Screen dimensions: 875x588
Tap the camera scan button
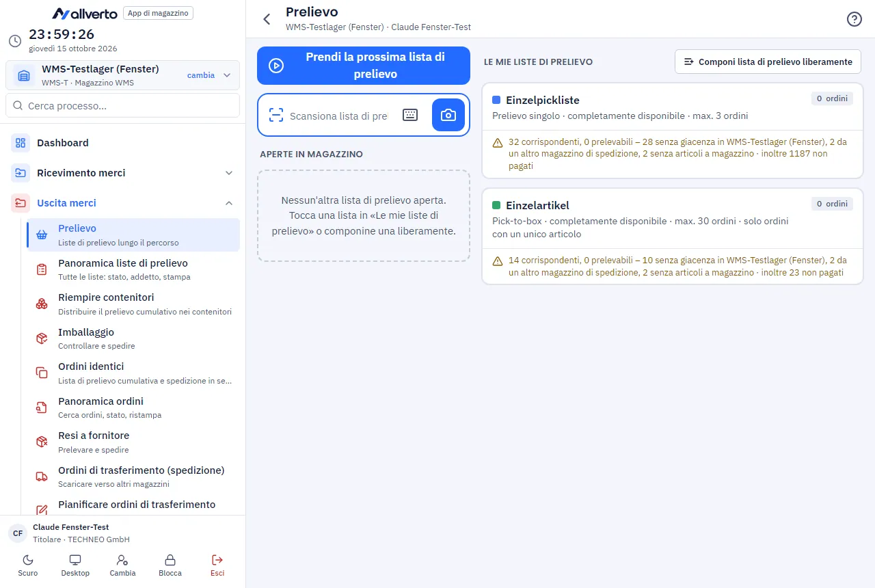point(448,115)
